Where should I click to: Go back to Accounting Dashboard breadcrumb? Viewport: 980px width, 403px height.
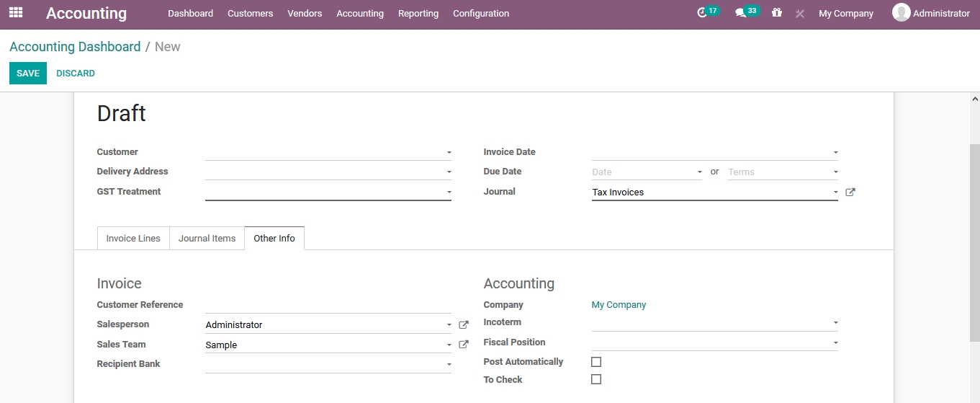click(x=75, y=47)
